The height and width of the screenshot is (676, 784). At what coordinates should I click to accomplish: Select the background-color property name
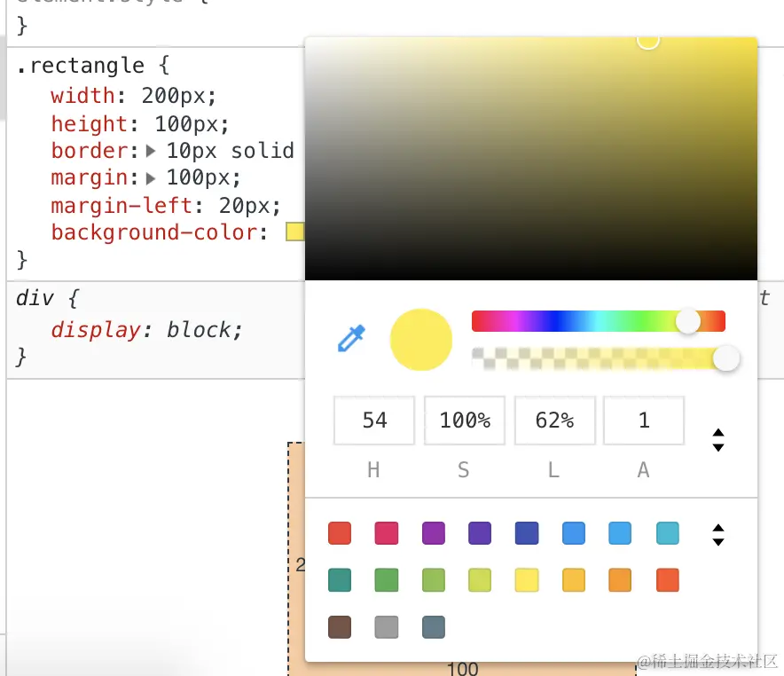click(x=154, y=232)
